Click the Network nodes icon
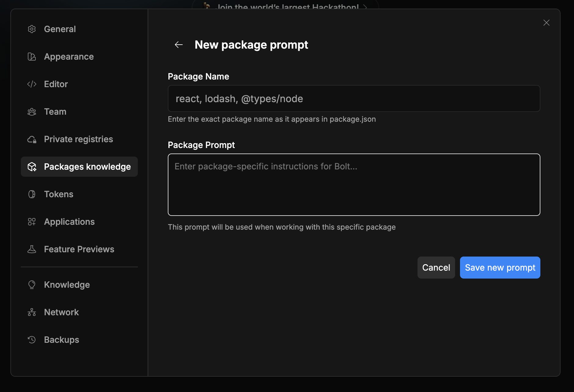This screenshot has width=574, height=392. (32, 312)
